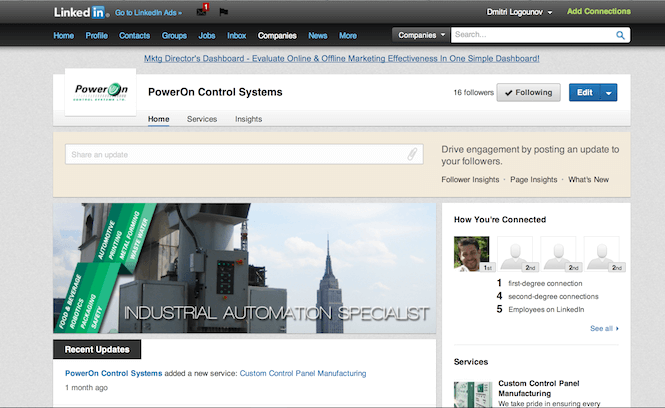The image size is (665, 408).
Task: Open PowerOn Control Systems link in Recent Updates
Action: click(114, 373)
